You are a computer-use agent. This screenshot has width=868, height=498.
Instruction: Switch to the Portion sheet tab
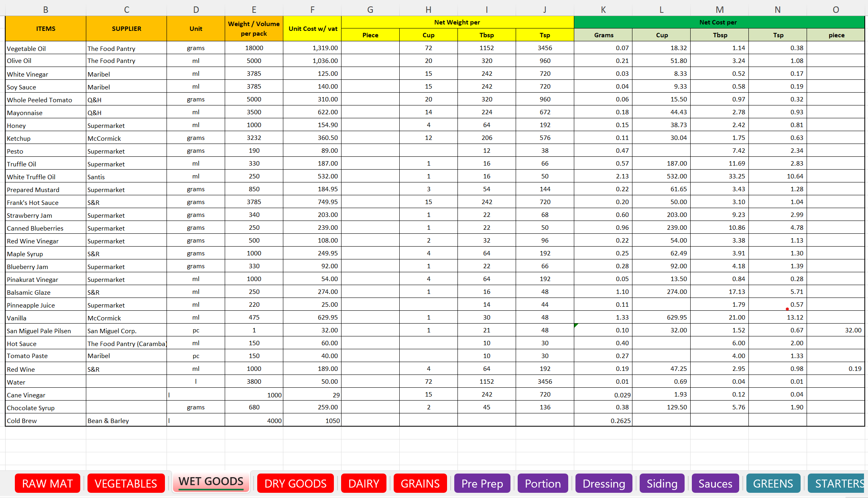tap(543, 484)
